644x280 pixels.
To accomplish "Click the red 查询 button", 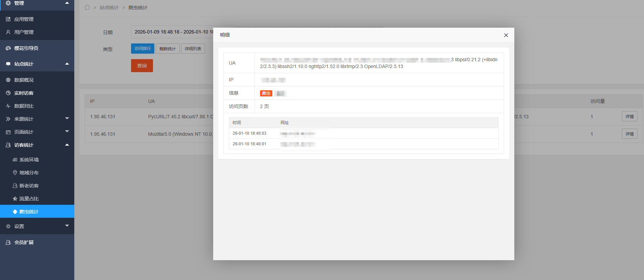I will point(142,66).
